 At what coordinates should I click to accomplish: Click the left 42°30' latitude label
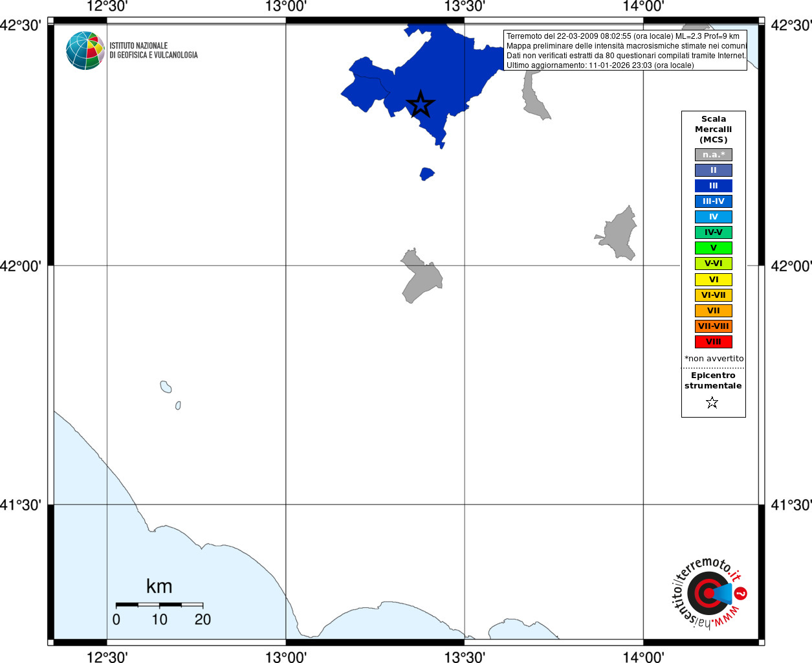(20, 25)
